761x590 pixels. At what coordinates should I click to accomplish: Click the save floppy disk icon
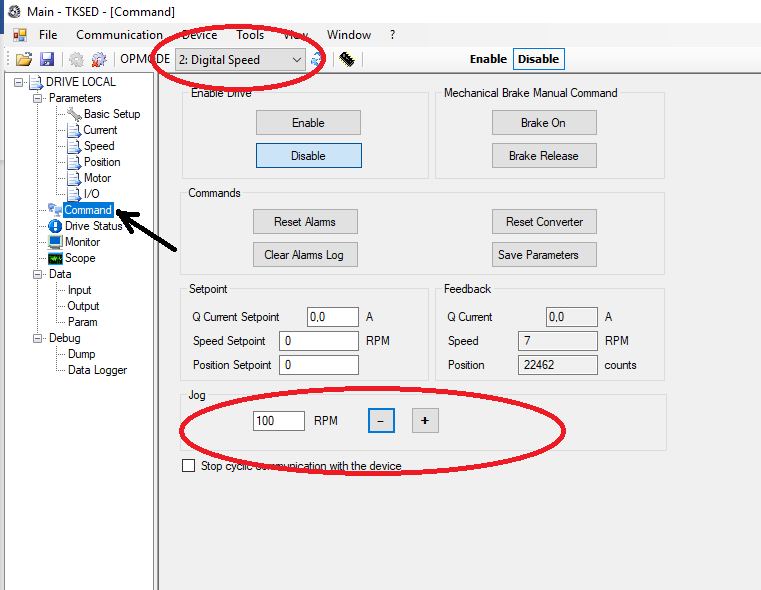46,60
